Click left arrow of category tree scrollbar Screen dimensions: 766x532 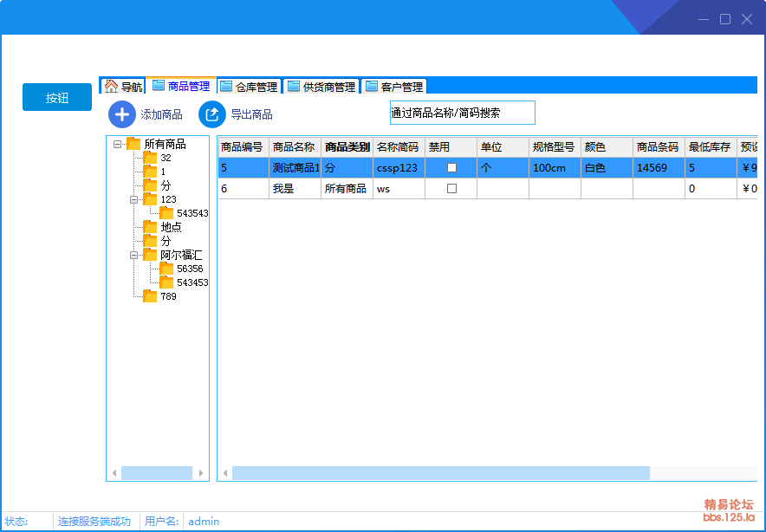tap(114, 473)
